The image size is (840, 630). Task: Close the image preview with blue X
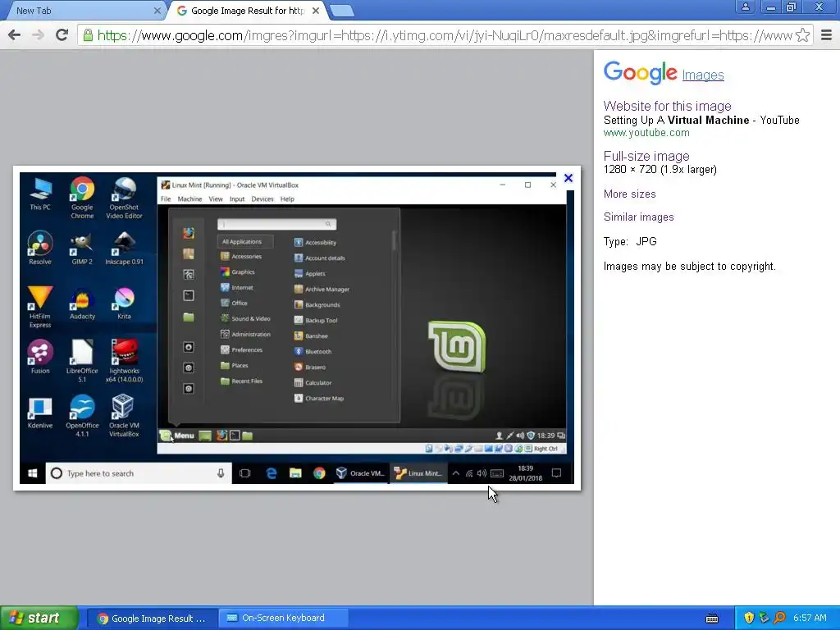pos(568,178)
